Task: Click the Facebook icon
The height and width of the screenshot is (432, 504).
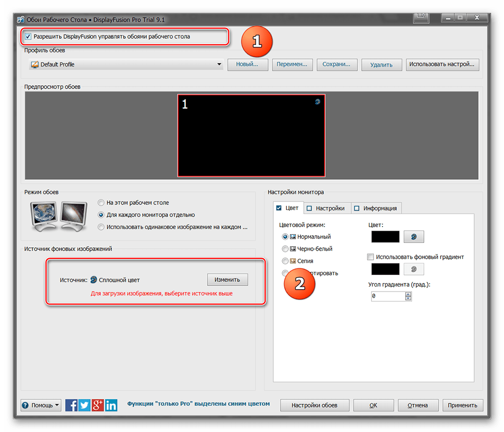Action: [x=72, y=405]
